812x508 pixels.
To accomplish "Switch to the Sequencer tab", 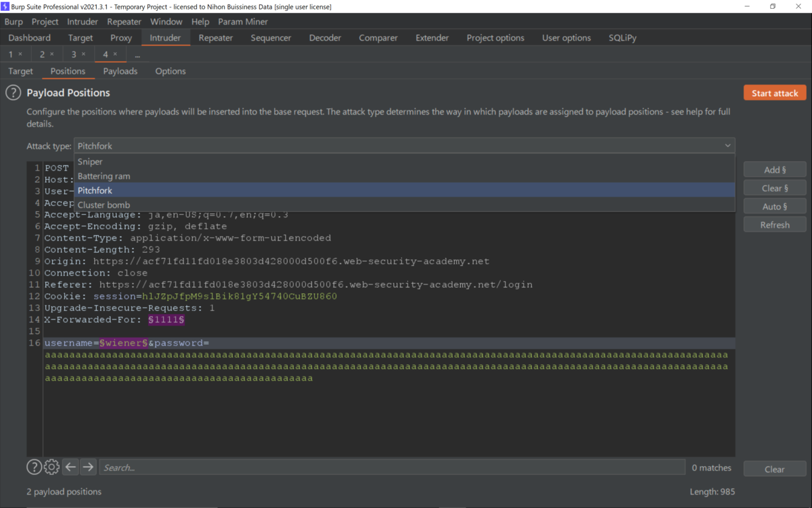I will tap(271, 38).
